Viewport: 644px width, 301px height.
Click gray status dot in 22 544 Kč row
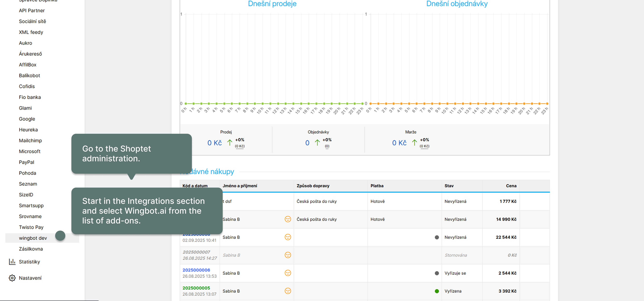coord(437,237)
